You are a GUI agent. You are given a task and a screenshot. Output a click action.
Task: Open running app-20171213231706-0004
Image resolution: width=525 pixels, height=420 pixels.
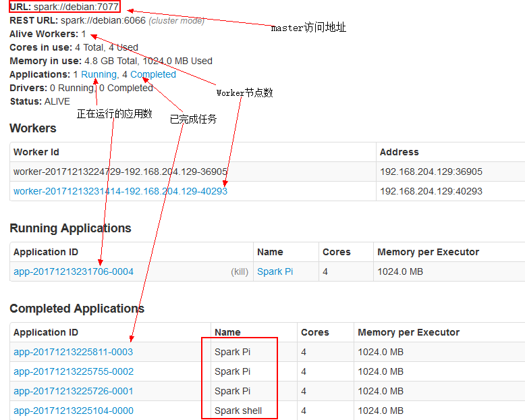pos(74,271)
